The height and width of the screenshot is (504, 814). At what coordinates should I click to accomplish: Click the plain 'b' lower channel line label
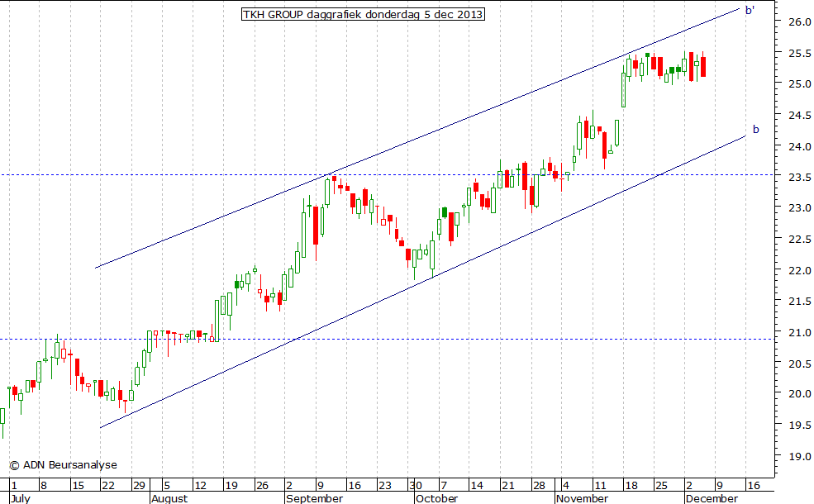pyautogui.click(x=756, y=129)
